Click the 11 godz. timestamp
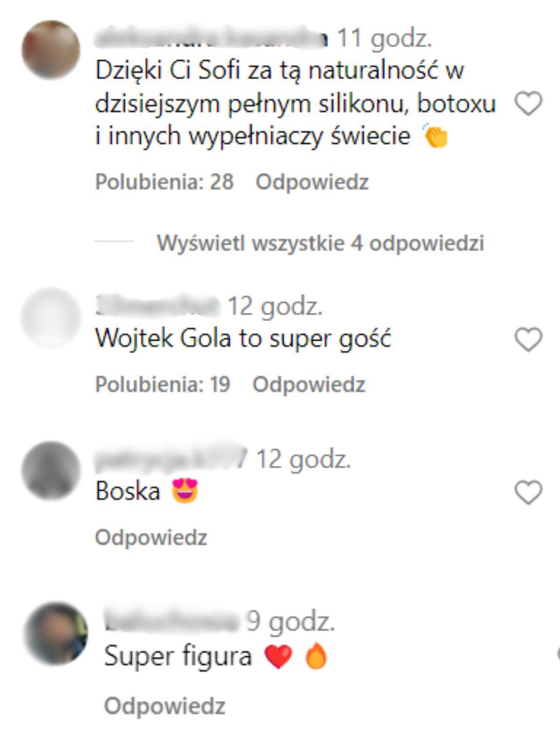The image size is (560, 747). [384, 38]
